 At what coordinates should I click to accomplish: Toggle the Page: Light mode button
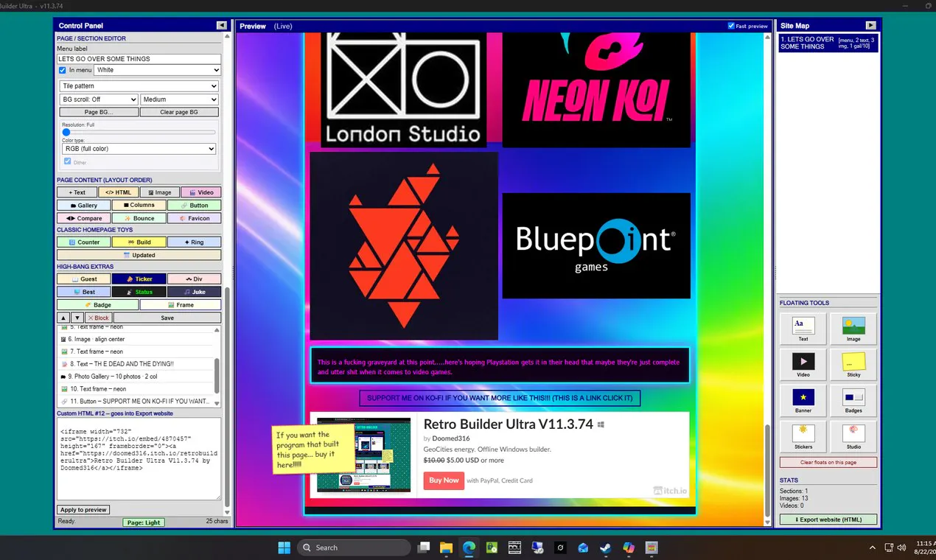click(x=144, y=522)
